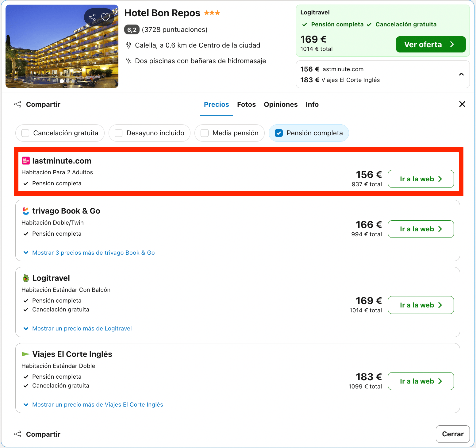Click the Hotel Bon Repos title
This screenshot has width=476, height=448.
click(162, 13)
